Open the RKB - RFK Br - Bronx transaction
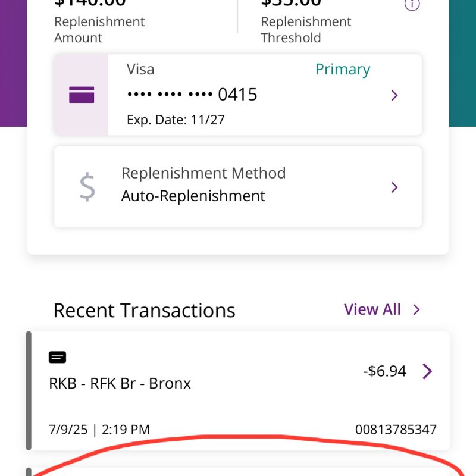 tap(120, 383)
